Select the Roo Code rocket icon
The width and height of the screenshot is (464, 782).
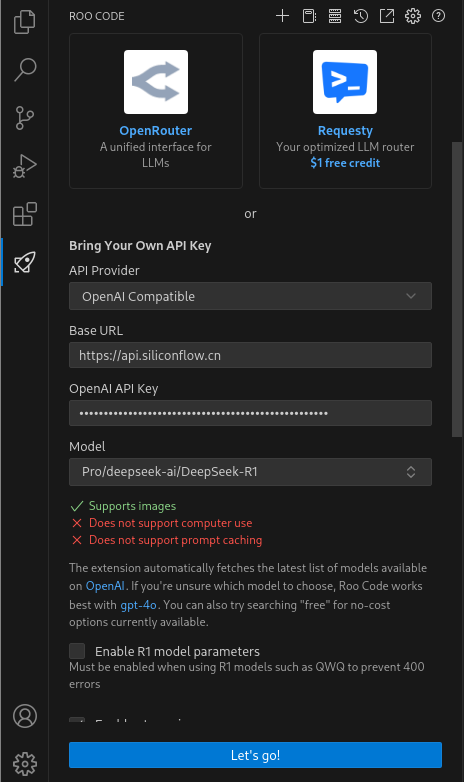pyautogui.click(x=24, y=262)
